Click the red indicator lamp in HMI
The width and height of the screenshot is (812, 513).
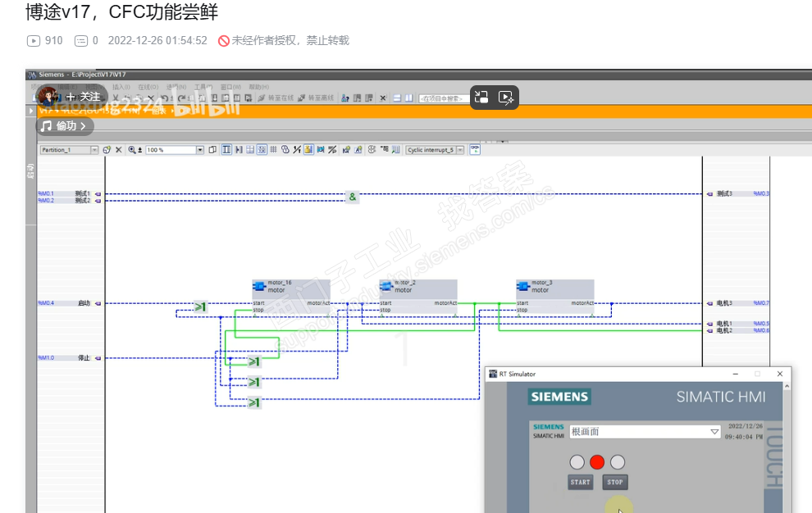(597, 462)
